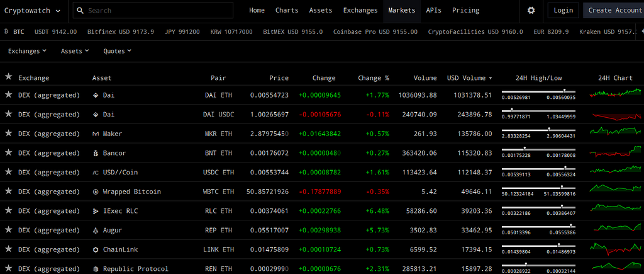Open the APIs nav item
This screenshot has width=644, height=274.
[434, 10]
